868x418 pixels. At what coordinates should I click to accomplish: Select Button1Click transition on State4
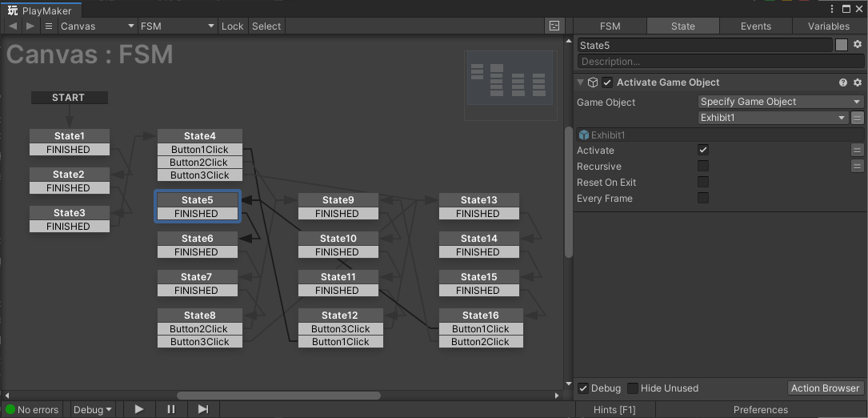click(200, 149)
